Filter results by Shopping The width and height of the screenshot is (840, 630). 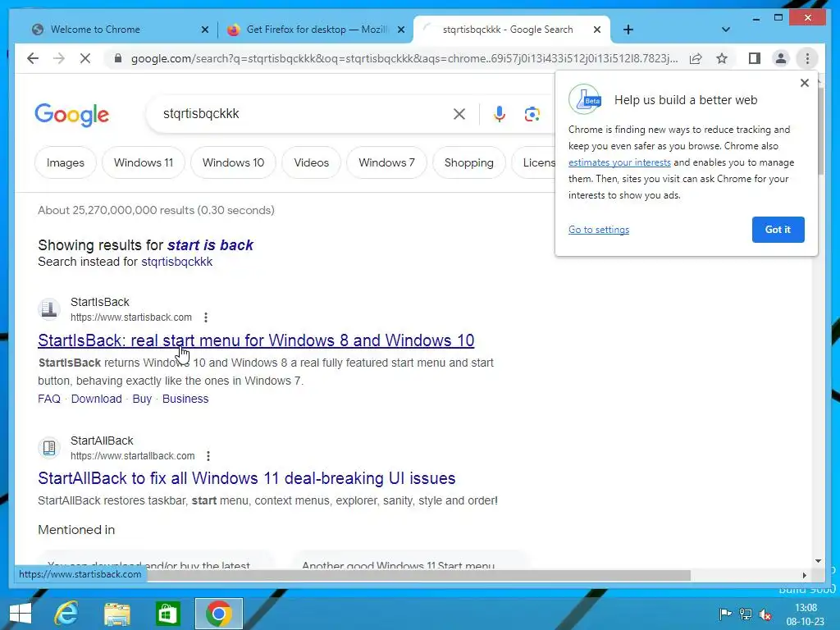(468, 162)
